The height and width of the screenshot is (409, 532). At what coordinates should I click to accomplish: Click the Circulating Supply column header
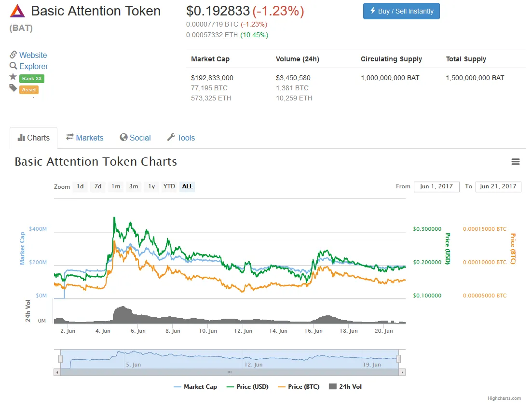click(391, 59)
